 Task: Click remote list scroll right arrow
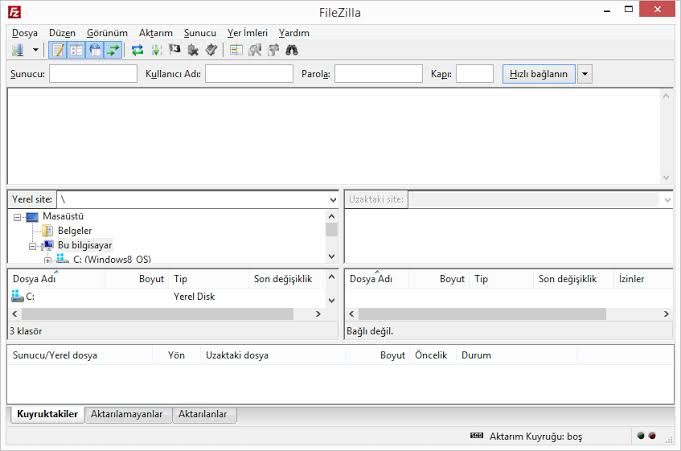666,314
